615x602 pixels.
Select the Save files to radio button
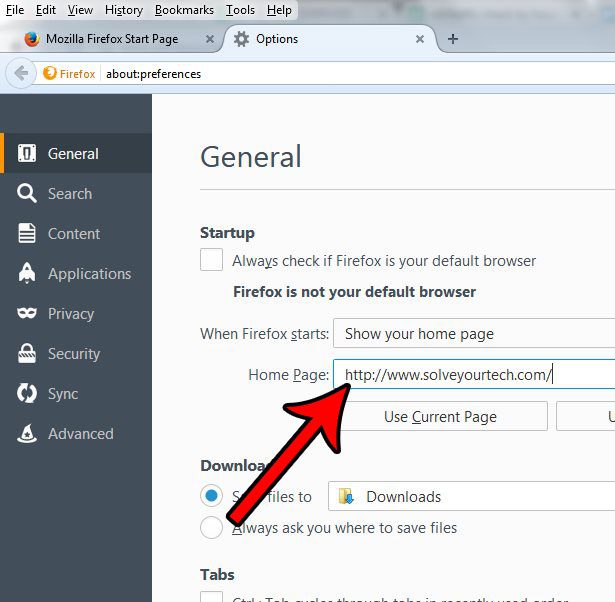(x=211, y=496)
